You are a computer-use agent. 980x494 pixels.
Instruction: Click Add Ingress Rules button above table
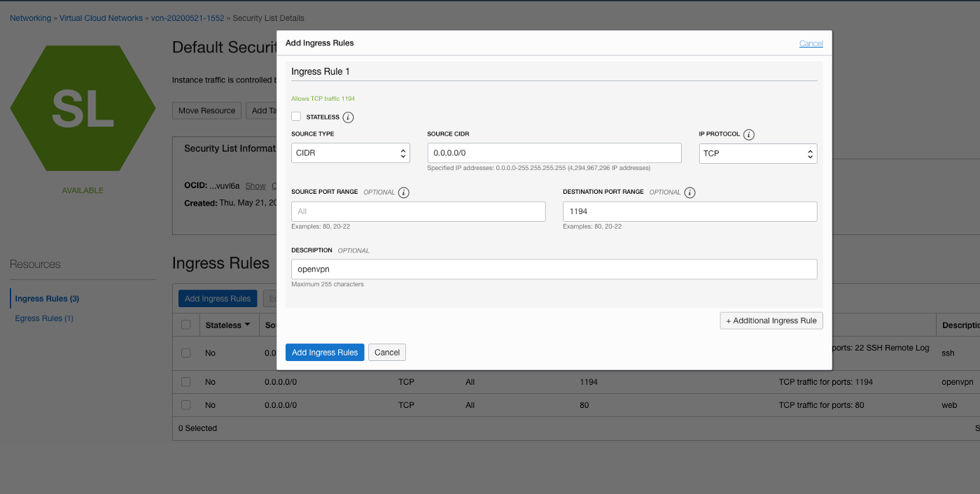click(218, 299)
